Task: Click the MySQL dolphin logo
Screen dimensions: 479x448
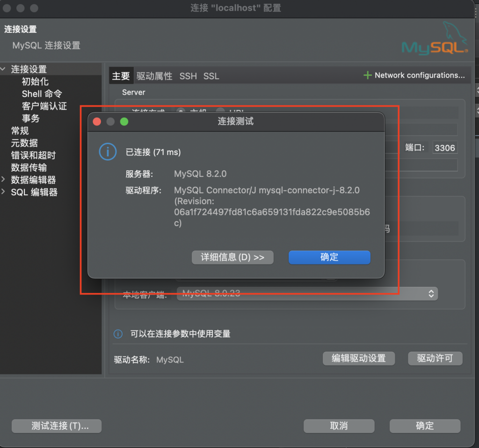Action: click(x=435, y=38)
